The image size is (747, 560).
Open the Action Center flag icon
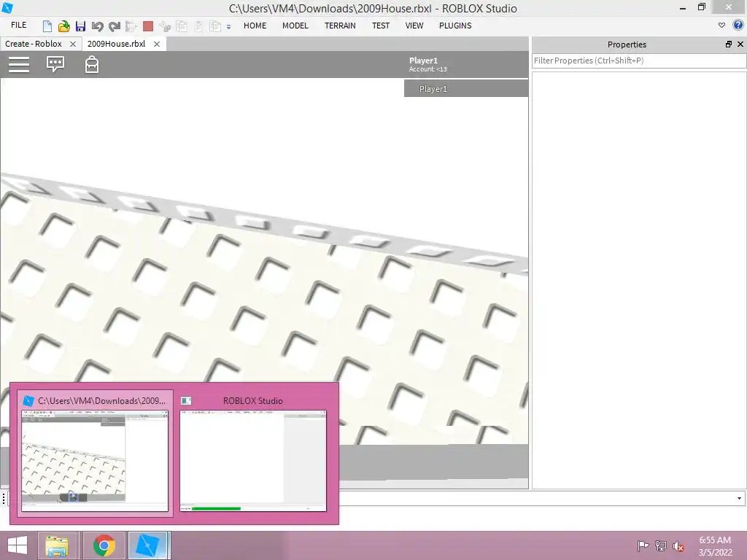[x=643, y=545]
